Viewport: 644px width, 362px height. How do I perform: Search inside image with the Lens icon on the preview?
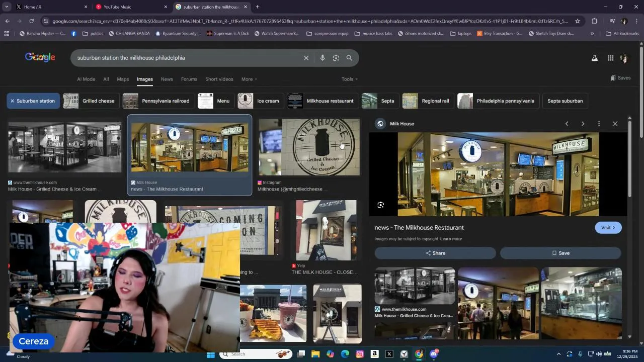pyautogui.click(x=381, y=205)
